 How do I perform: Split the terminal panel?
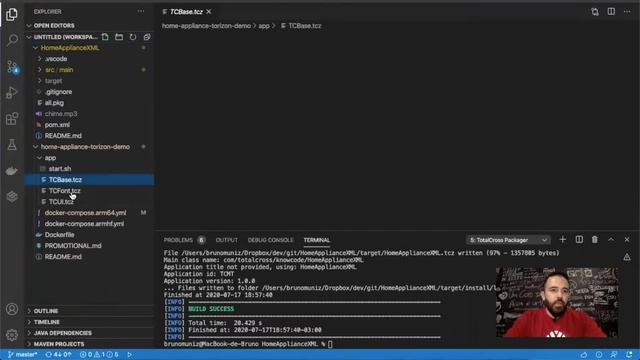(579, 240)
